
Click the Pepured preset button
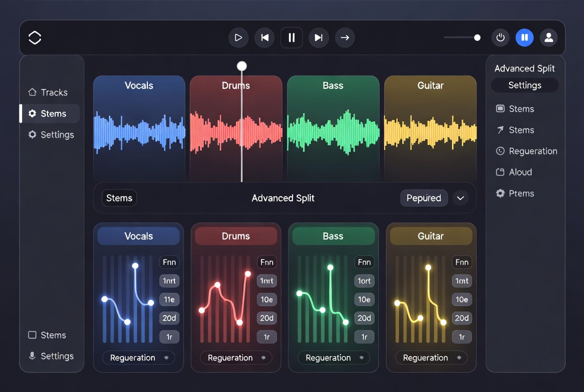(x=424, y=198)
